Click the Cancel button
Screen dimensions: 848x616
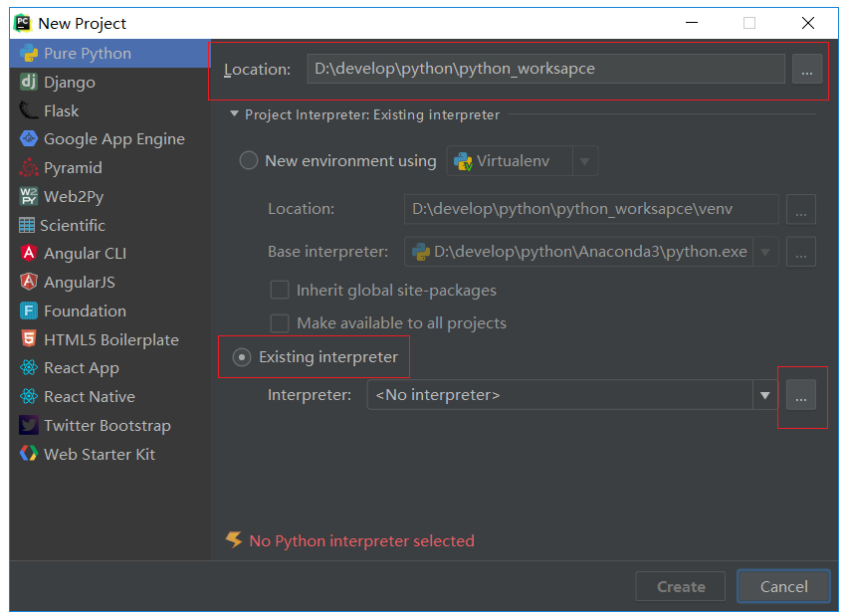pyautogui.click(x=783, y=586)
